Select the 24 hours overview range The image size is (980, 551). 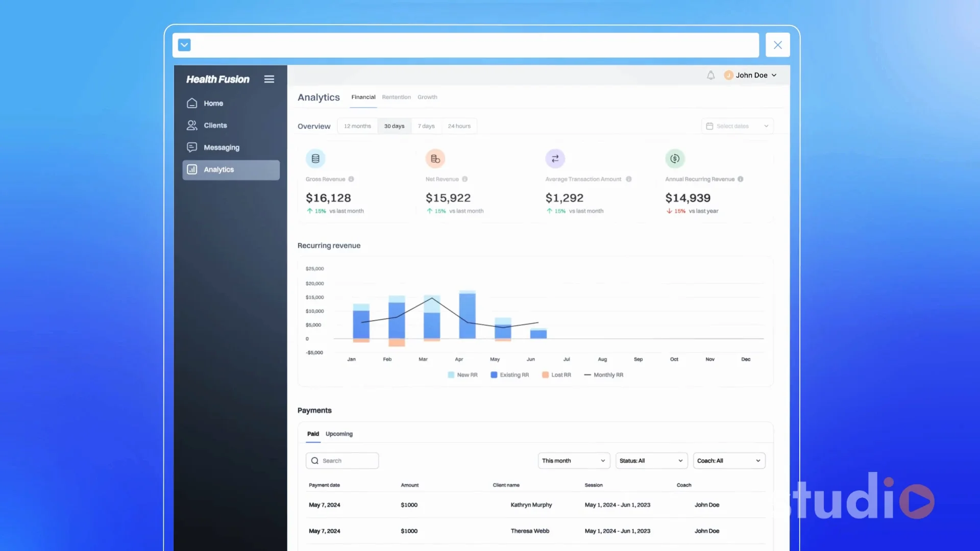pos(459,126)
